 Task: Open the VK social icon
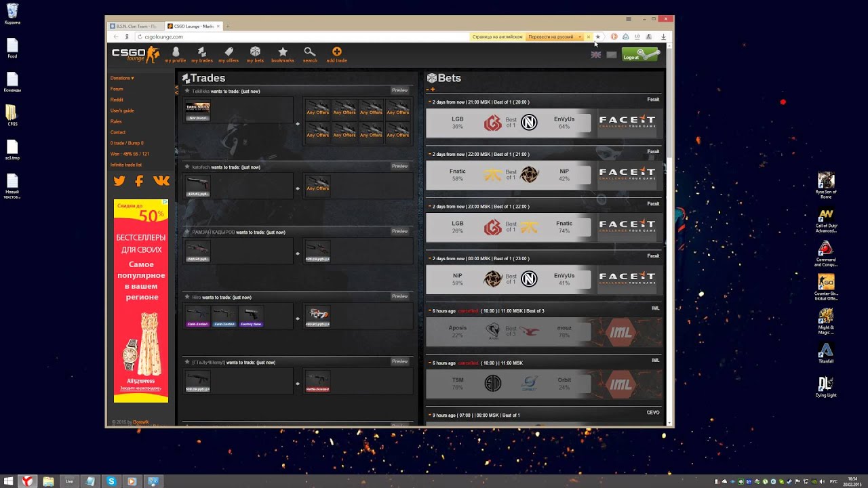(161, 181)
